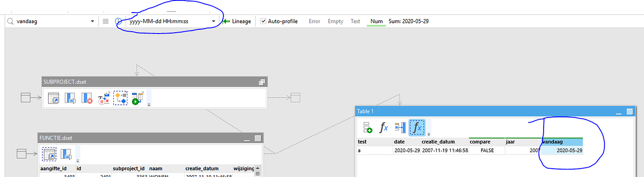Click the 2020-05-29 cell under vandaag
This screenshot has width=644, height=177.
(562, 150)
